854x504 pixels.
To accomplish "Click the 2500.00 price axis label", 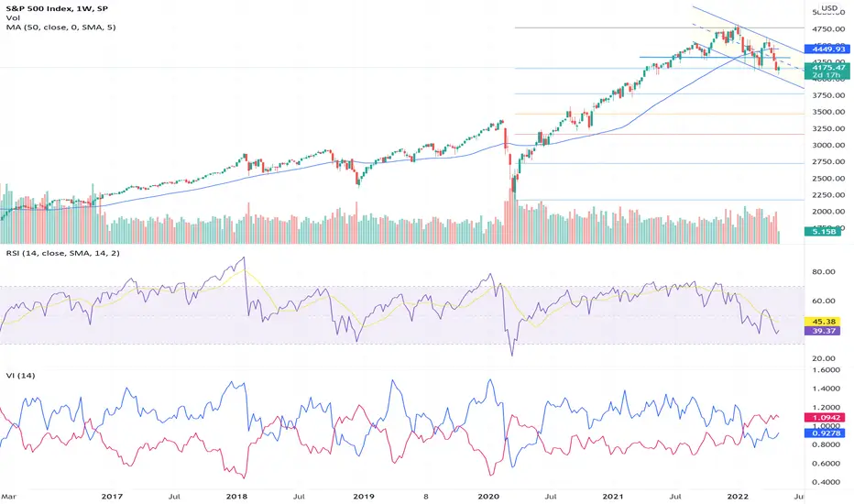I will (828, 178).
